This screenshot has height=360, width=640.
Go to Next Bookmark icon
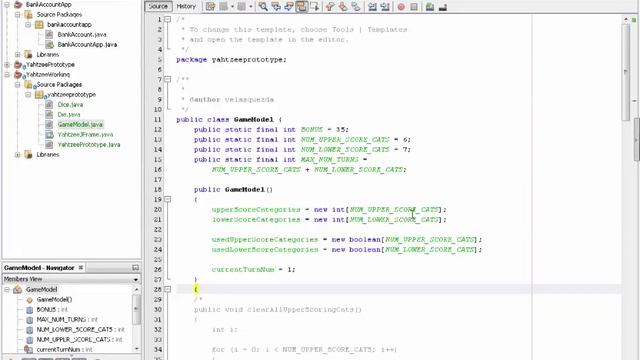coord(343,7)
